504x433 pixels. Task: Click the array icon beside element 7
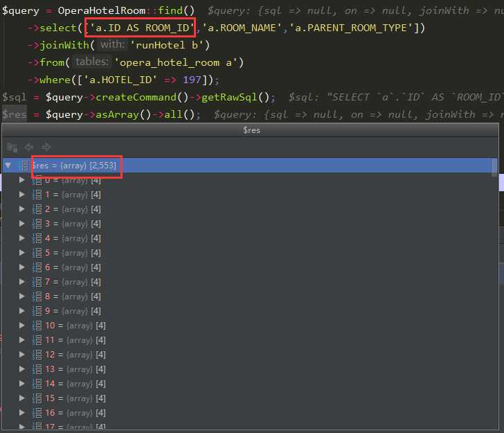pyautogui.click(x=37, y=282)
